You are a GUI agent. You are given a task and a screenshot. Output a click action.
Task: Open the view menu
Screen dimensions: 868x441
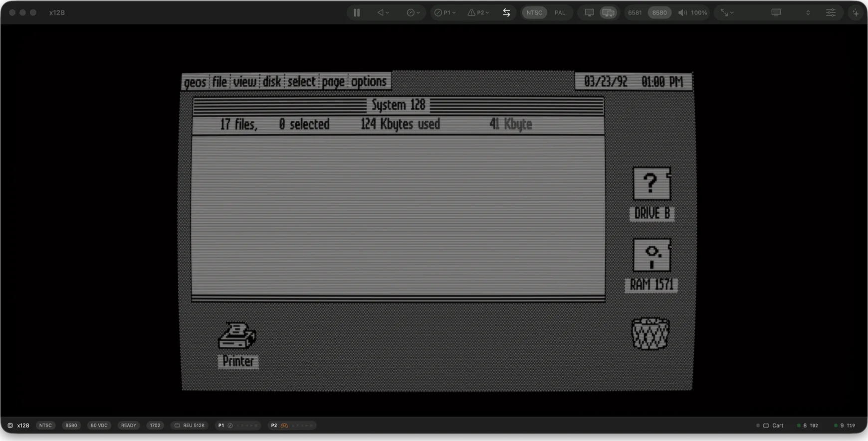pos(245,82)
